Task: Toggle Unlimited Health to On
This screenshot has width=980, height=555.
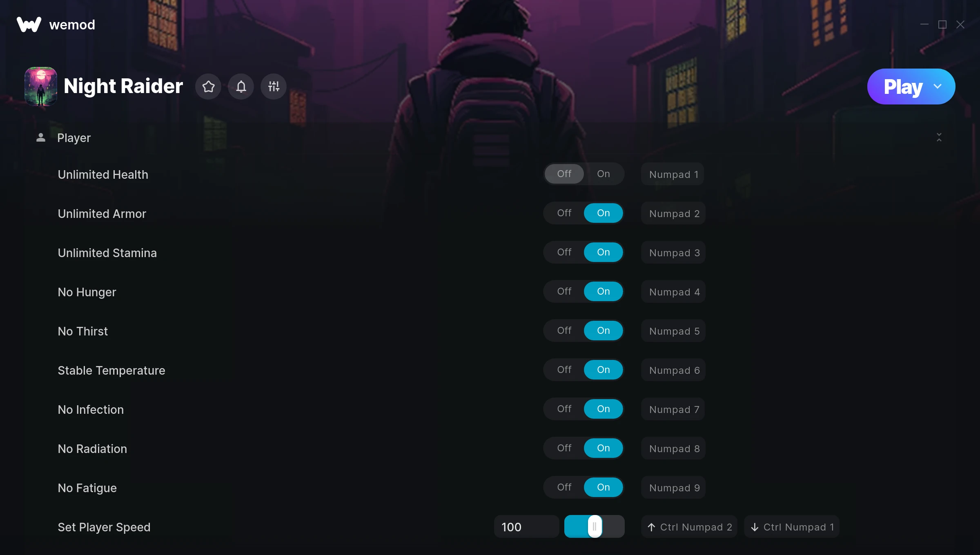Action: [603, 173]
